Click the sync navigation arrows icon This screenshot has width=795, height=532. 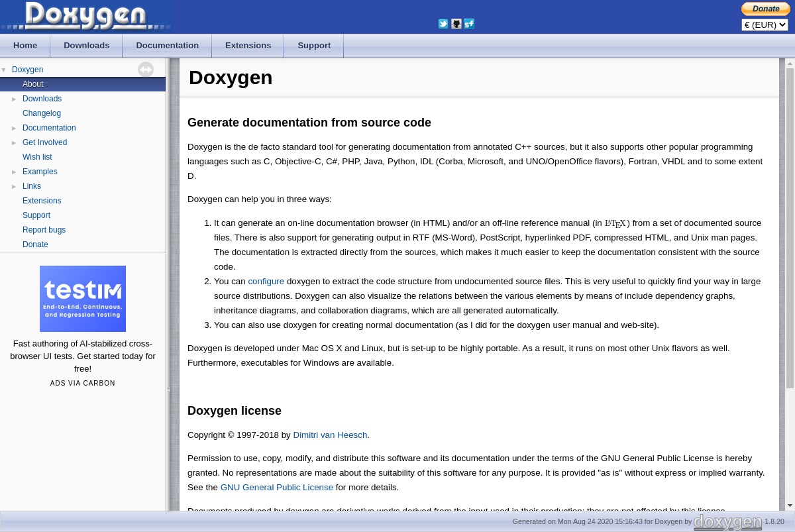pos(146,70)
